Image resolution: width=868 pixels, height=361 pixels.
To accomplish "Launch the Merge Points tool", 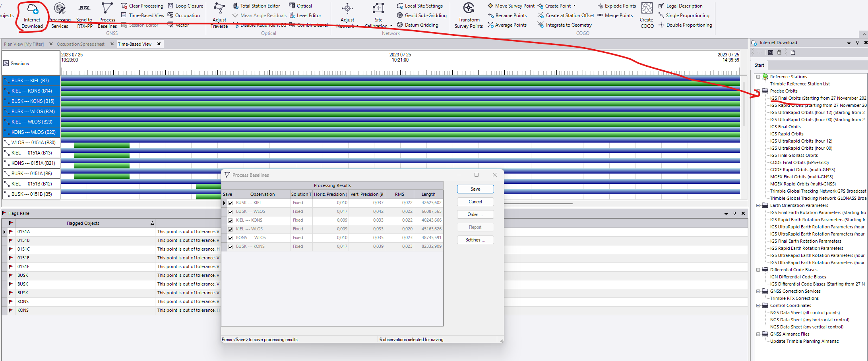I will coord(615,15).
